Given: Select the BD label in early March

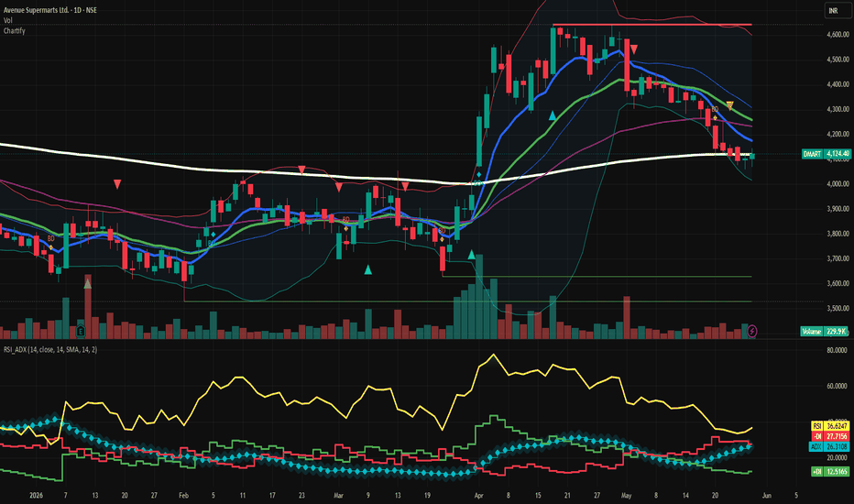Looking at the screenshot, I should coord(345,220).
